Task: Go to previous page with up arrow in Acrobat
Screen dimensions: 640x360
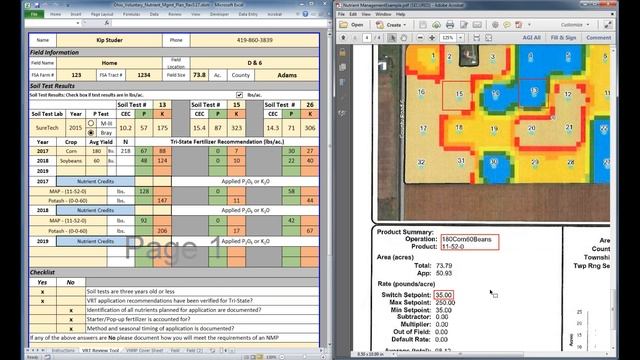Action: point(343,38)
